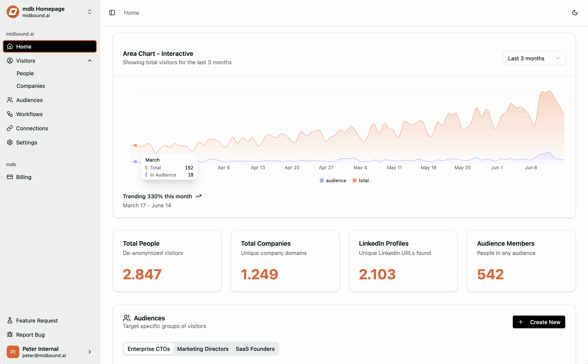Open the Last 3 months dropdown

pos(534,58)
